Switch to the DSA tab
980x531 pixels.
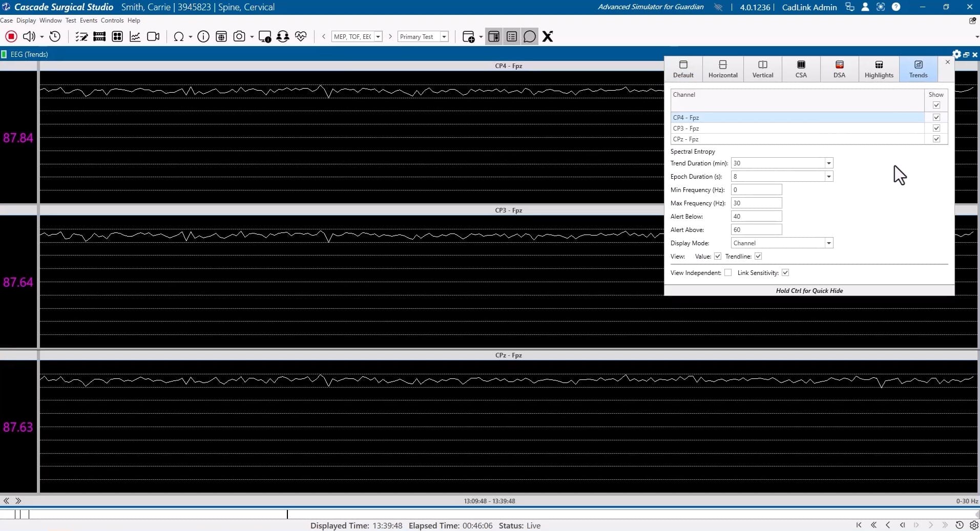click(x=839, y=69)
